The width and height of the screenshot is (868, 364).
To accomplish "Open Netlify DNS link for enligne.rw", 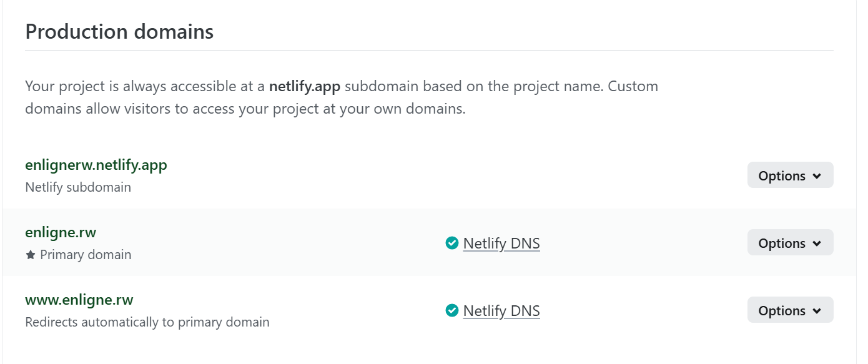I will (501, 243).
